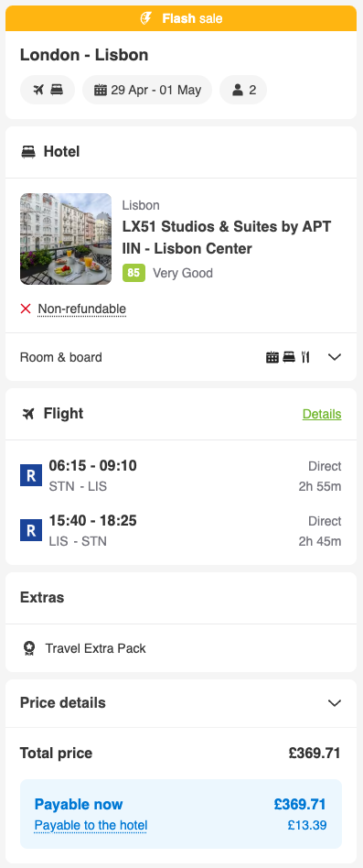Click the calendar icon beside 29 Apr
The height and width of the screenshot is (868, 363).
tap(100, 90)
